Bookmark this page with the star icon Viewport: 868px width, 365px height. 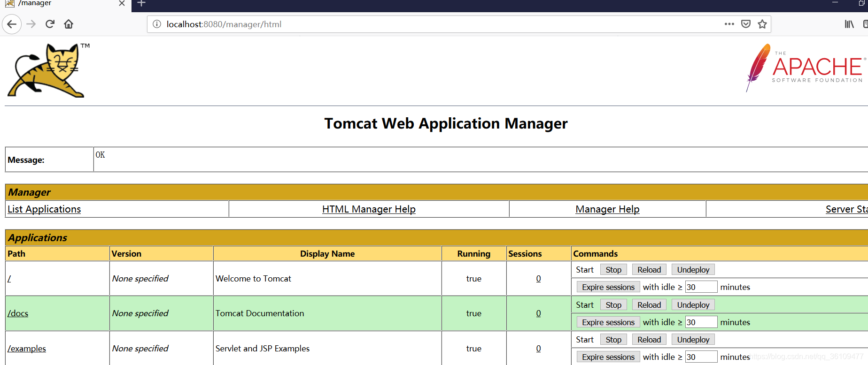tap(762, 24)
